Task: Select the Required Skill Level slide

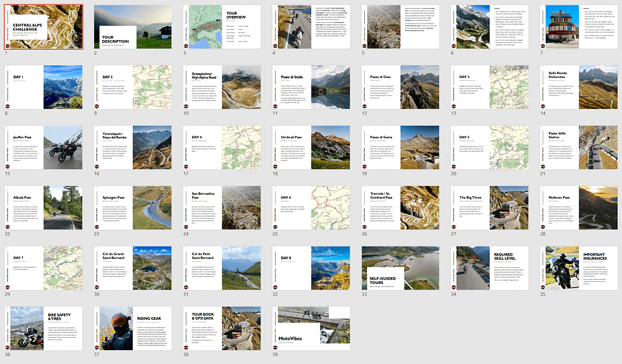Action: [490, 268]
